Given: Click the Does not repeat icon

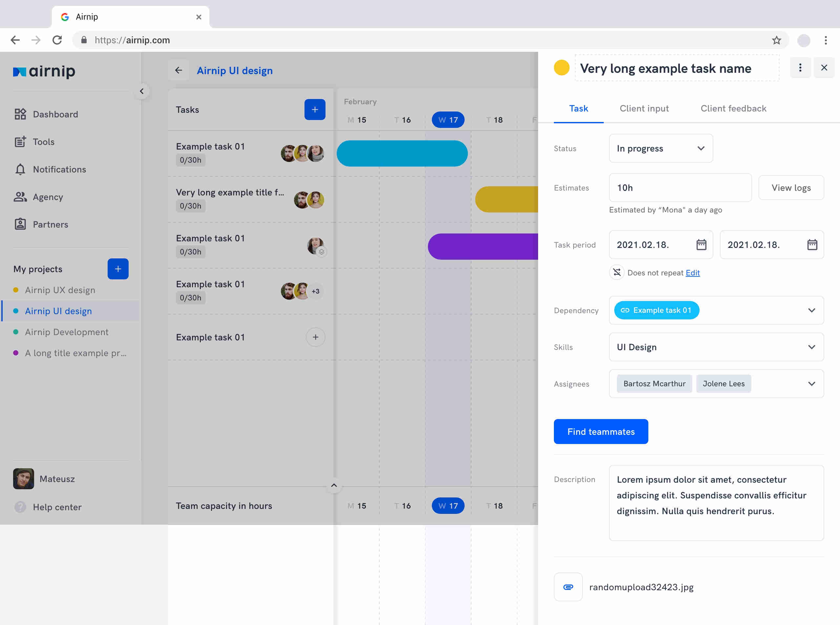Looking at the screenshot, I should (617, 272).
